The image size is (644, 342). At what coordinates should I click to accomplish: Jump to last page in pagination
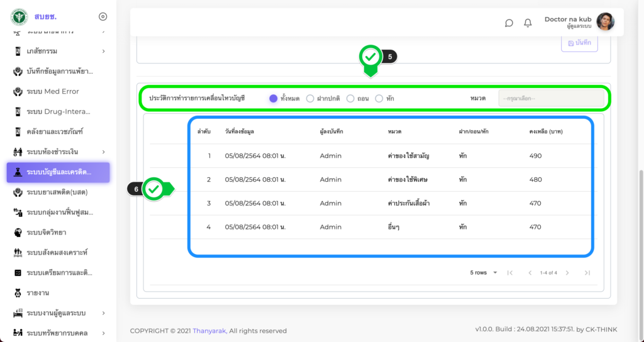click(587, 273)
